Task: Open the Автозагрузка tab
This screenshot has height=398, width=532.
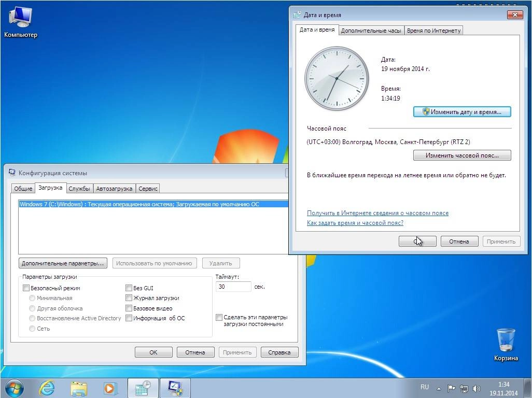Action: (115, 189)
